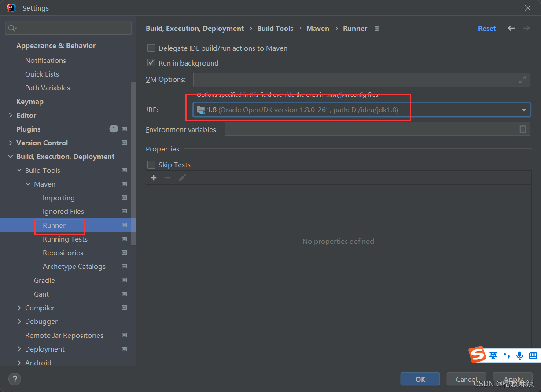Click the Cancel button
541x392 pixels.
coord(467,379)
